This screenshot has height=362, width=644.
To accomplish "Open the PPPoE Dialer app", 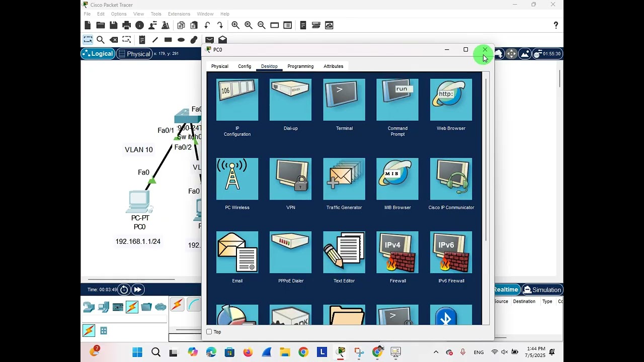I will [x=290, y=252].
